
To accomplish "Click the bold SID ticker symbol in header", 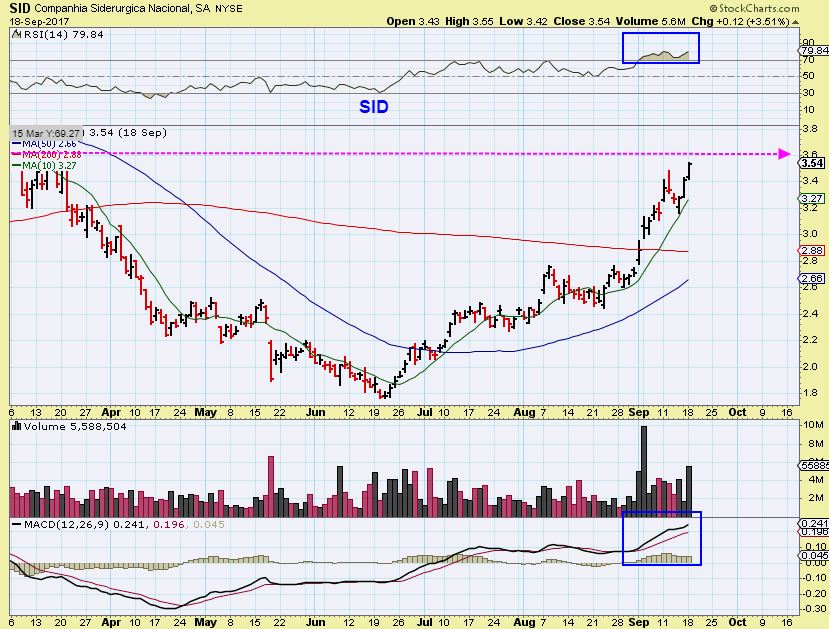I will (x=20, y=8).
